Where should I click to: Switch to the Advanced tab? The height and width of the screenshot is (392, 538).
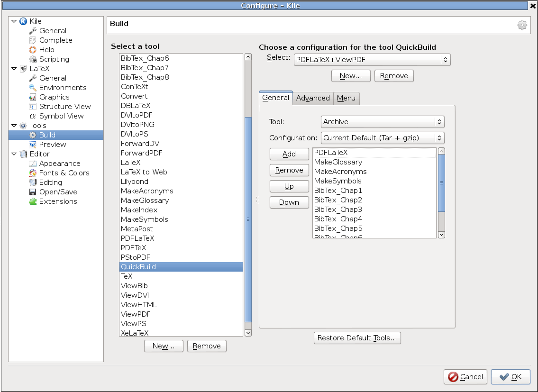coord(313,98)
